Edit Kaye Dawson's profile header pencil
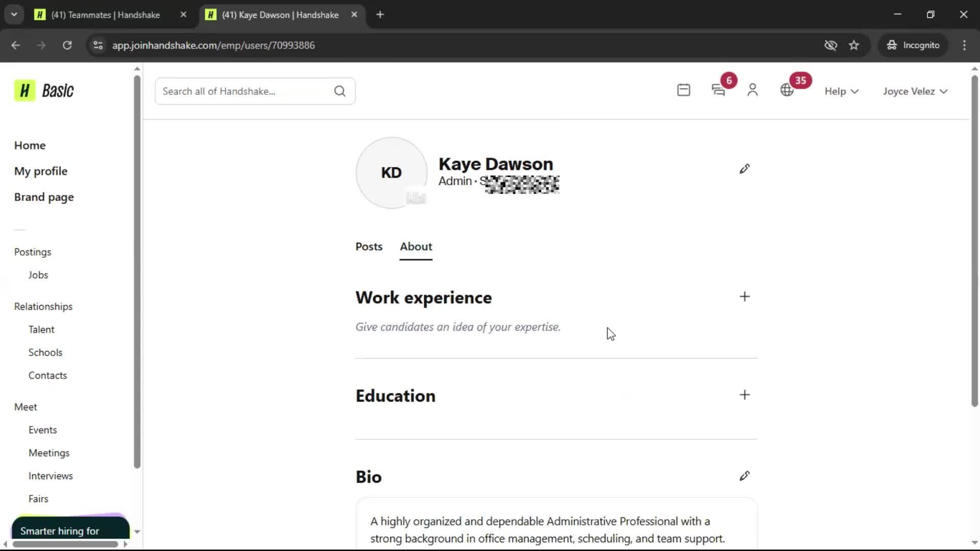980x551 pixels. 744,169
